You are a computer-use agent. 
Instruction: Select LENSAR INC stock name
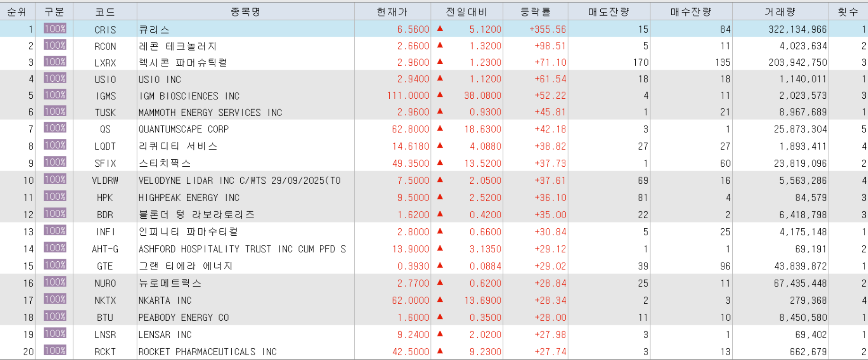point(165,334)
